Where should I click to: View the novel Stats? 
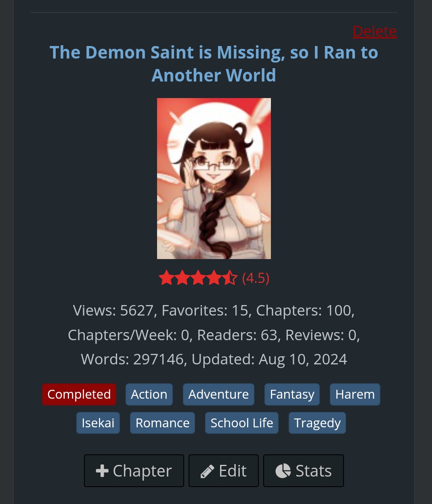pos(304,471)
